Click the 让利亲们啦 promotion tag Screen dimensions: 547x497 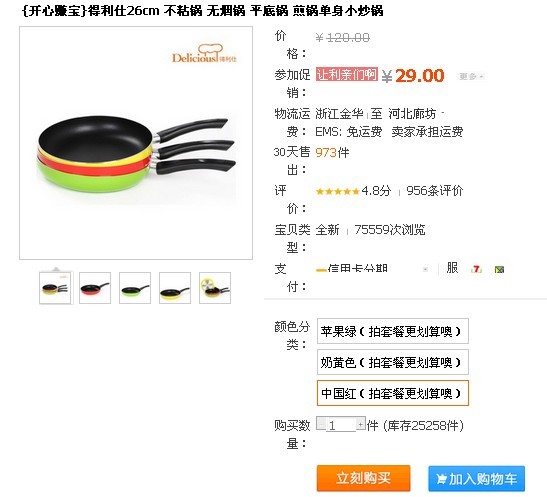point(346,74)
